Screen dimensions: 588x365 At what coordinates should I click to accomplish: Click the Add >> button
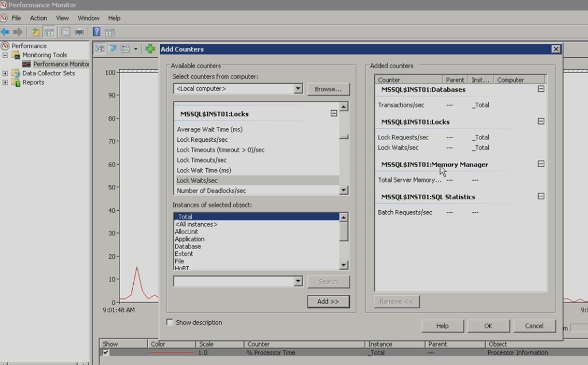328,302
